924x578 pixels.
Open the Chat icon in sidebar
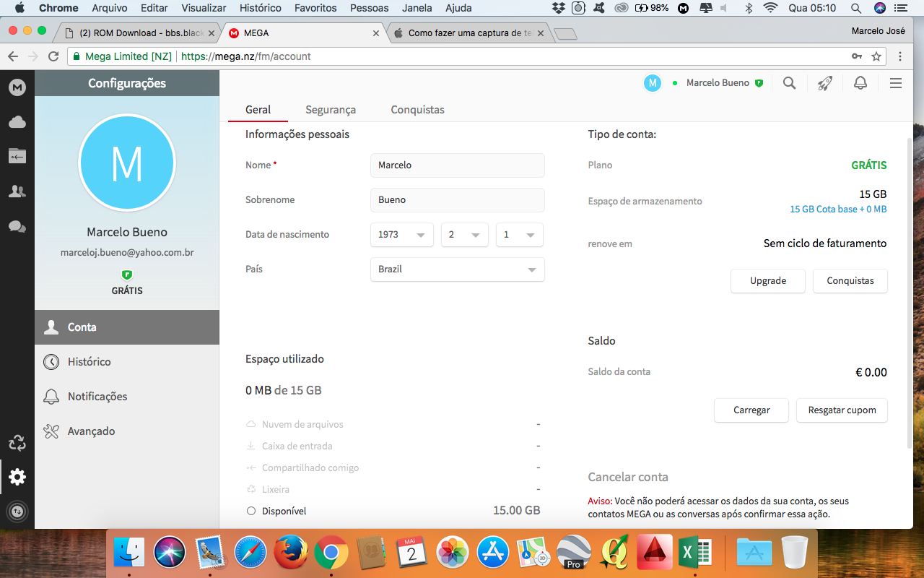tap(17, 226)
